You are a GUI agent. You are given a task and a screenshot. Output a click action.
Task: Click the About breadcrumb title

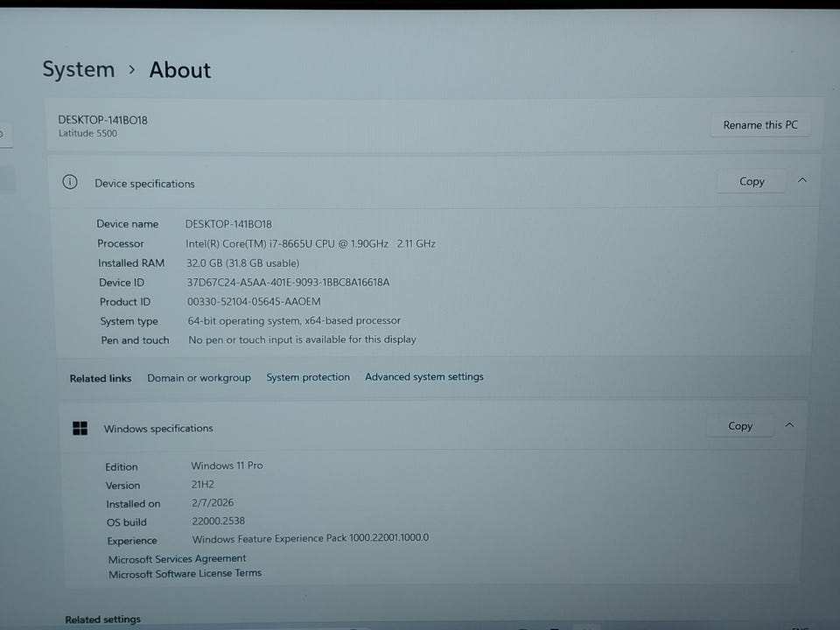click(180, 70)
